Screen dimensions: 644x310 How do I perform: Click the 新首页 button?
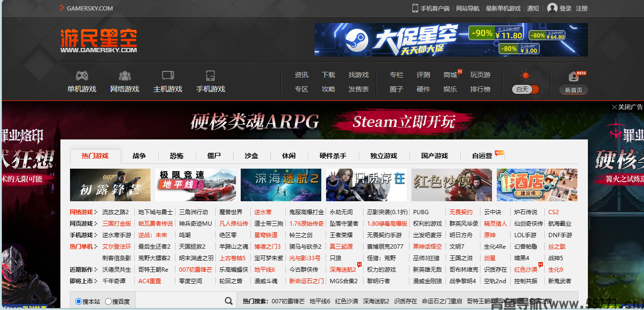[574, 90]
